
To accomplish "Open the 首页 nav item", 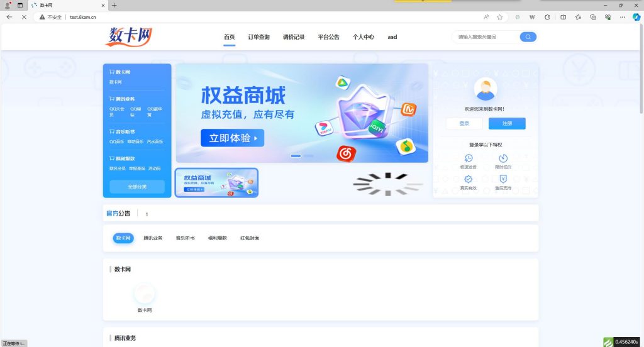I will point(229,37).
